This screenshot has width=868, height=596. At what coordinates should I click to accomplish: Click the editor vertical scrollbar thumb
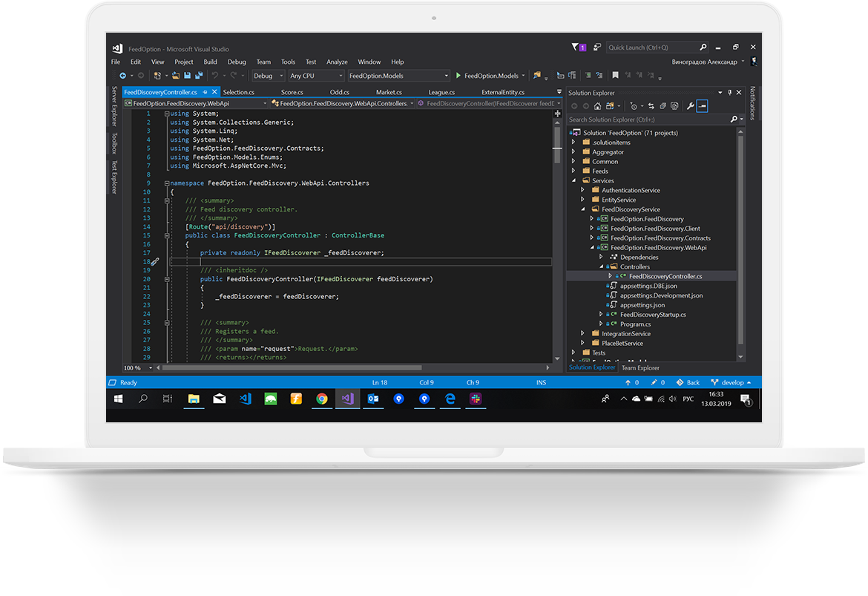pyautogui.click(x=557, y=145)
